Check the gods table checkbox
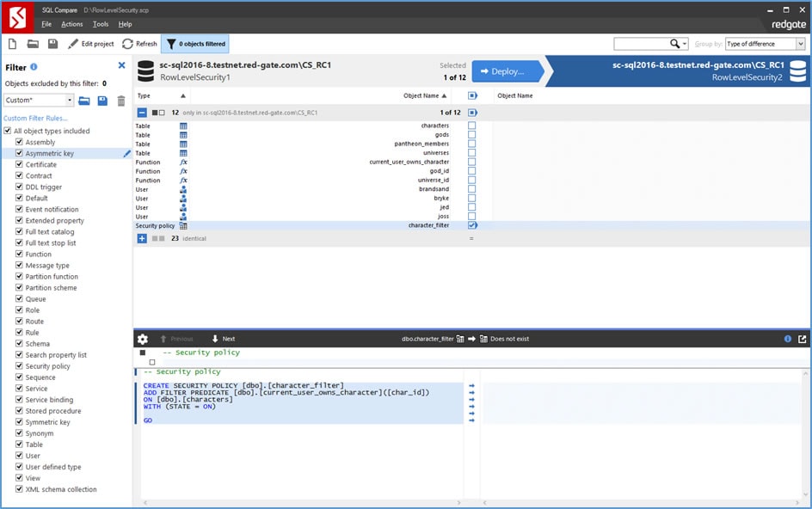Image resolution: width=812 pixels, height=509 pixels. point(471,135)
